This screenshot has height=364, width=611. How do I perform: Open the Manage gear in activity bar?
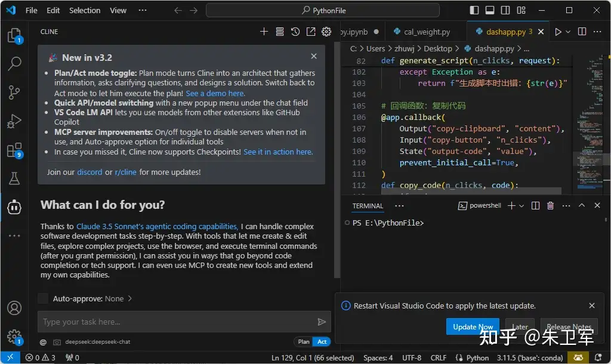point(14,337)
